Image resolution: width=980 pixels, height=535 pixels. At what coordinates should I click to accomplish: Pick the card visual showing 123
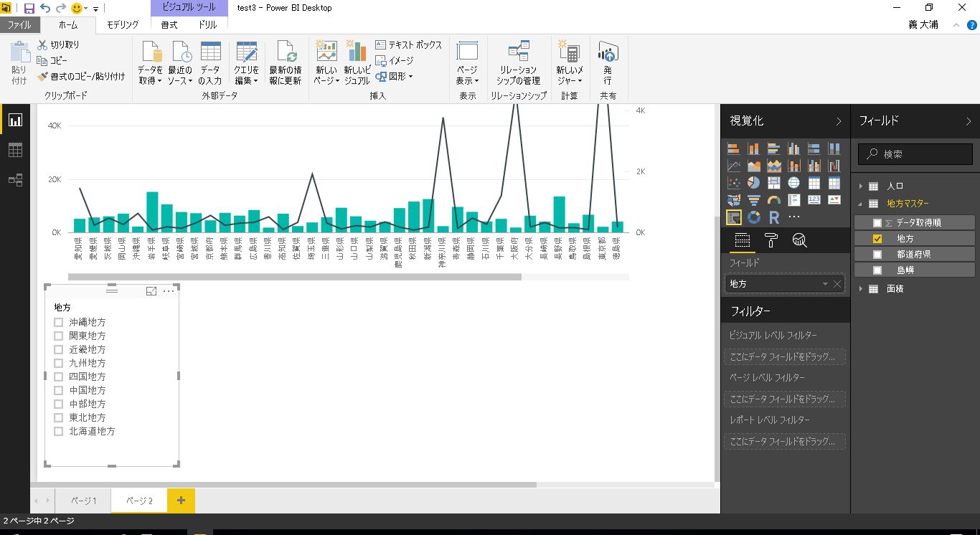(814, 200)
